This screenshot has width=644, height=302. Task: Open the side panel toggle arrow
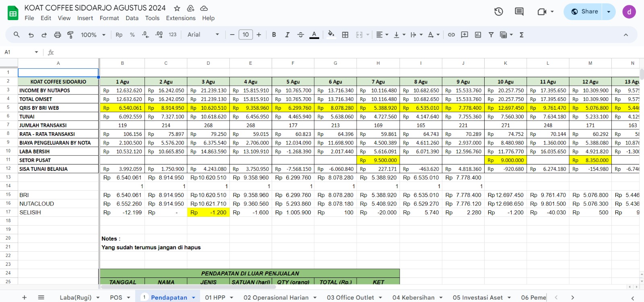click(633, 298)
